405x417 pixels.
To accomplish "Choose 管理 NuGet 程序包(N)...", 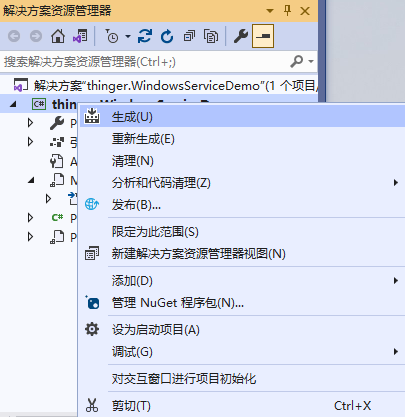I will coord(242,303).
